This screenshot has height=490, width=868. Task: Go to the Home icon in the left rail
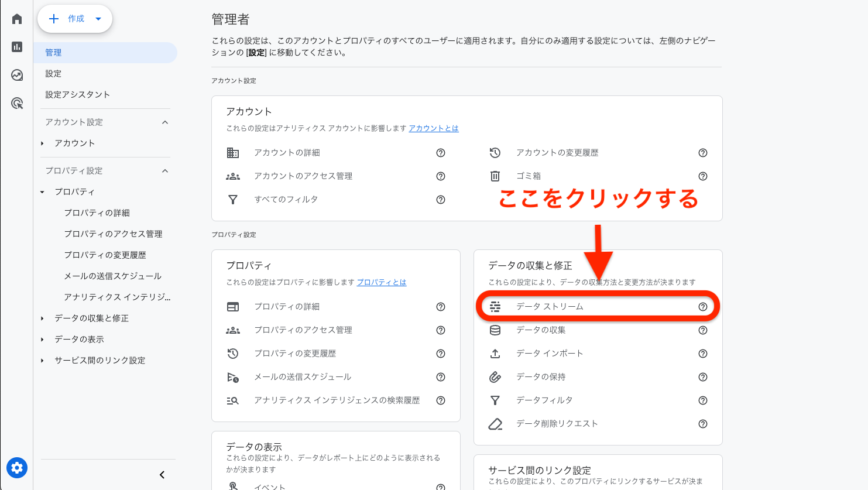point(17,19)
